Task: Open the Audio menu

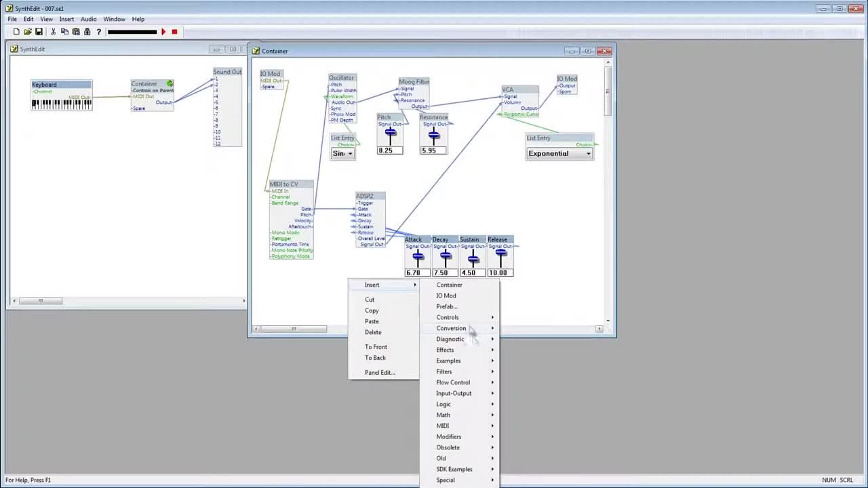Action: (88, 19)
